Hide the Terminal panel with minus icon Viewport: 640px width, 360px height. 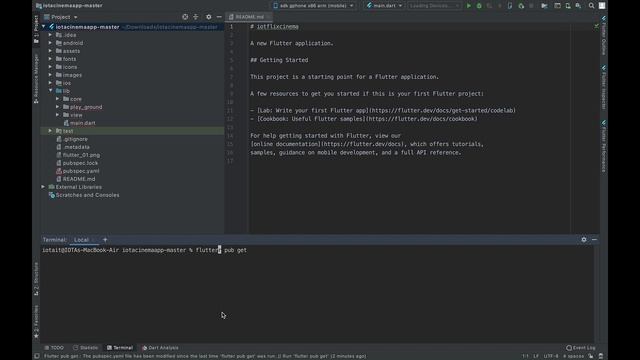[594, 240]
